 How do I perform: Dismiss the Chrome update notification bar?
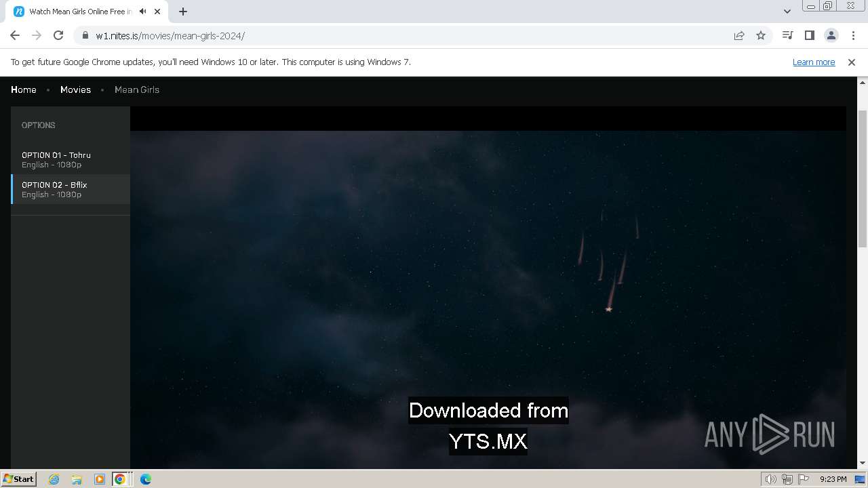(852, 62)
